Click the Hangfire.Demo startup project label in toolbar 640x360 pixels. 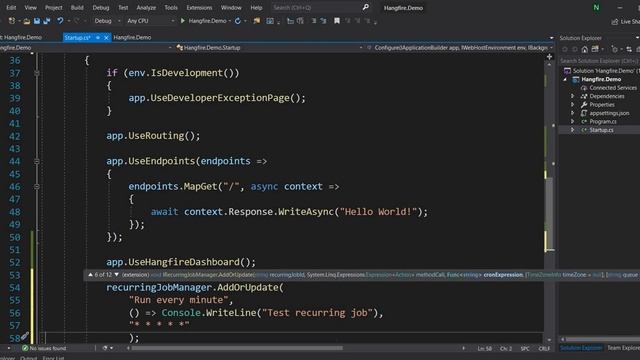tap(207, 21)
